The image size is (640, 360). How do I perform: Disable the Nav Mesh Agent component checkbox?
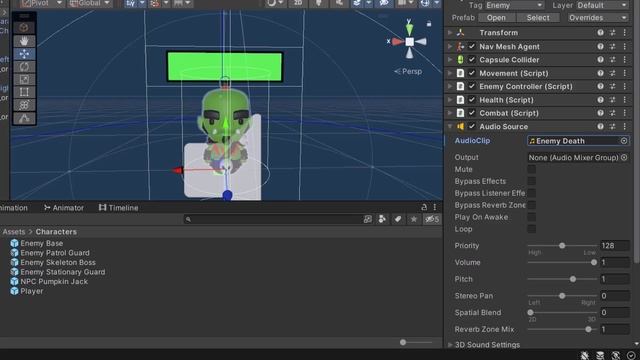[472, 47]
